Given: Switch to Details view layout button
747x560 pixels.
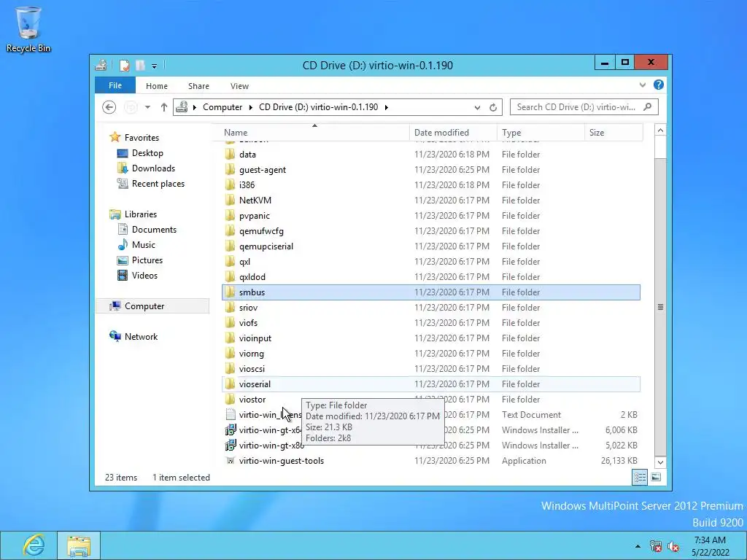Looking at the screenshot, I should (x=640, y=477).
